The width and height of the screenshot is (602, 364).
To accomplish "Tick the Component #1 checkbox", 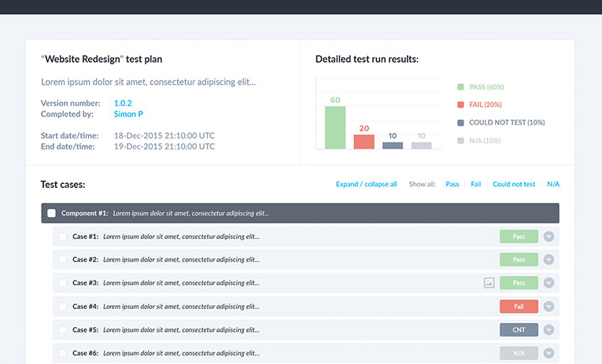I will (x=51, y=213).
